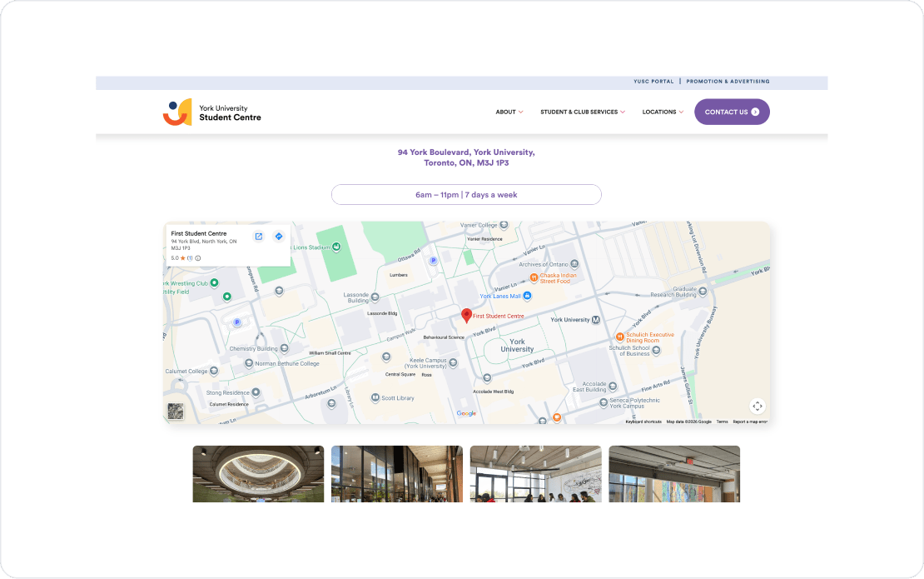Toggle the map camera controls button
Image resolution: width=924 pixels, height=579 pixels.
tap(758, 407)
